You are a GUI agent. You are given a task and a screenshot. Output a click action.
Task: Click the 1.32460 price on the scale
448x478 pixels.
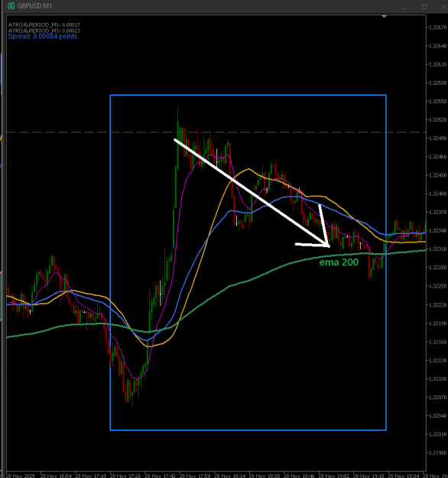tap(437, 157)
